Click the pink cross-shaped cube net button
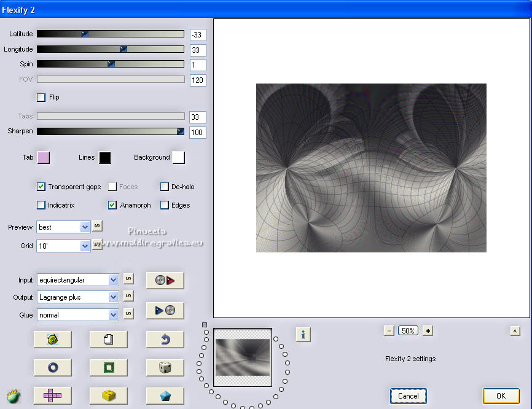The image size is (532, 409). (x=52, y=396)
